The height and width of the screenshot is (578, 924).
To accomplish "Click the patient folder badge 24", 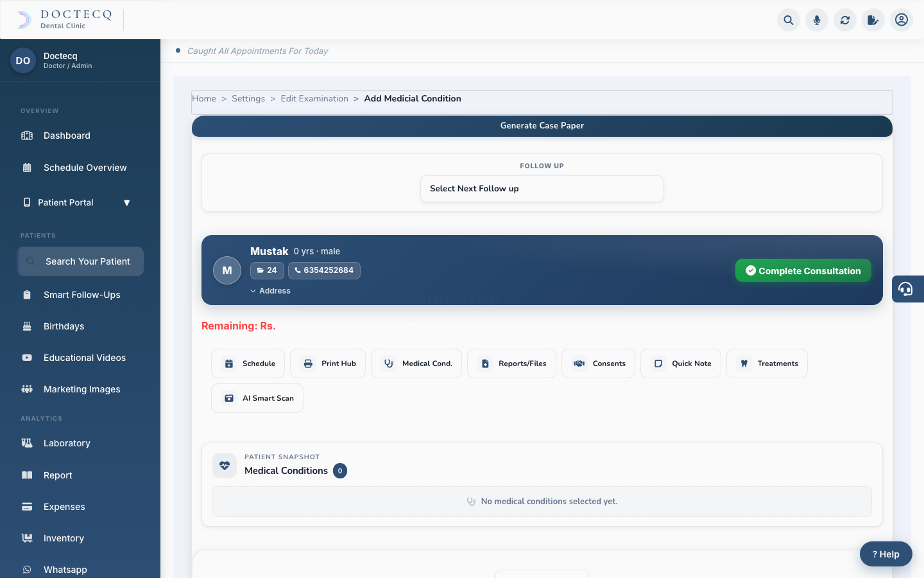I will pyautogui.click(x=267, y=270).
